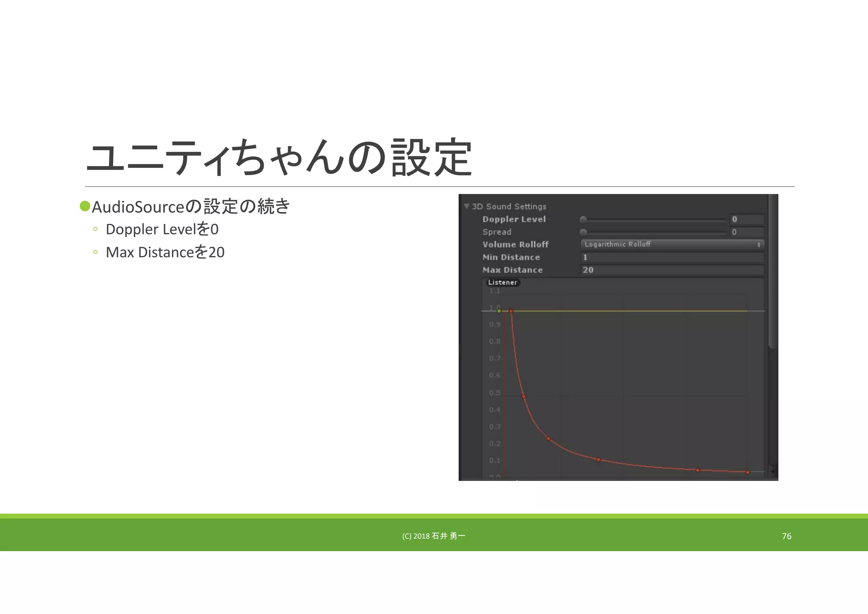Screen dimensions: 868x614
Task: Click the Min Distance input field
Action: point(672,257)
